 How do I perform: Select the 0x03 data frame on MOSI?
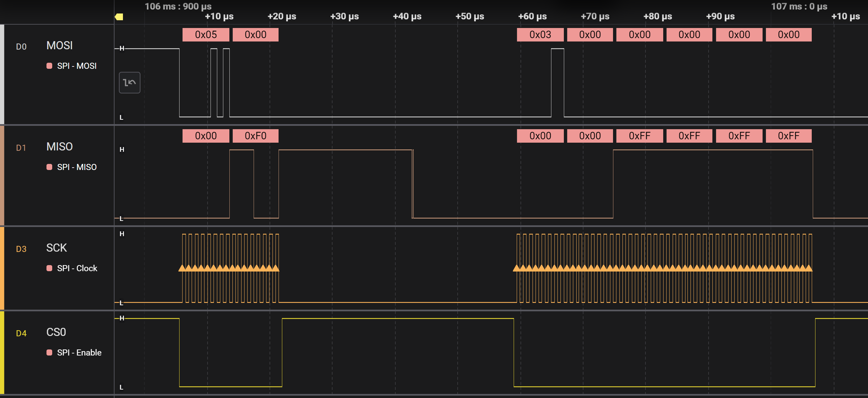540,34
